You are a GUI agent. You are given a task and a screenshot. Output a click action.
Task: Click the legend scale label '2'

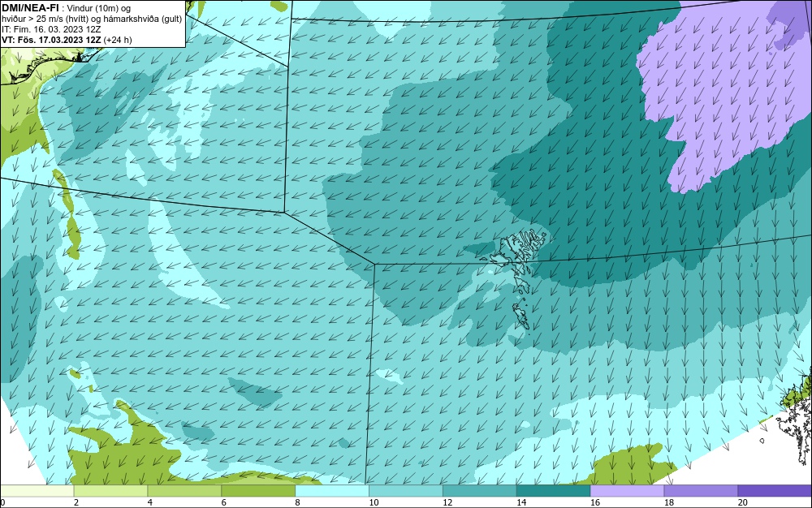tap(76, 502)
